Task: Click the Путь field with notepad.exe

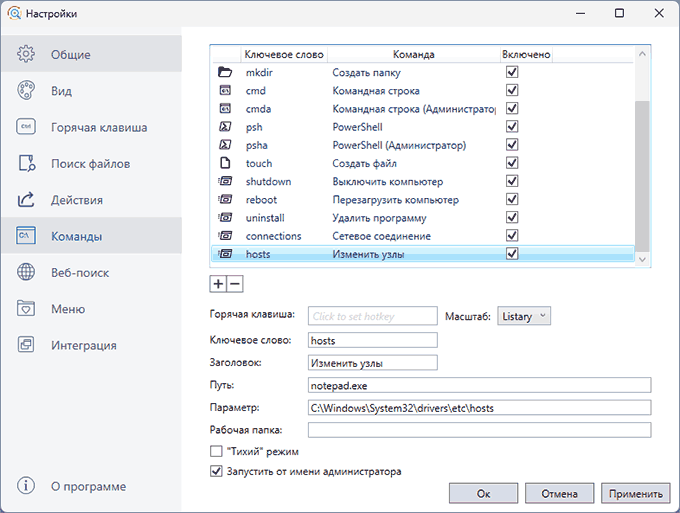Action: pos(480,385)
